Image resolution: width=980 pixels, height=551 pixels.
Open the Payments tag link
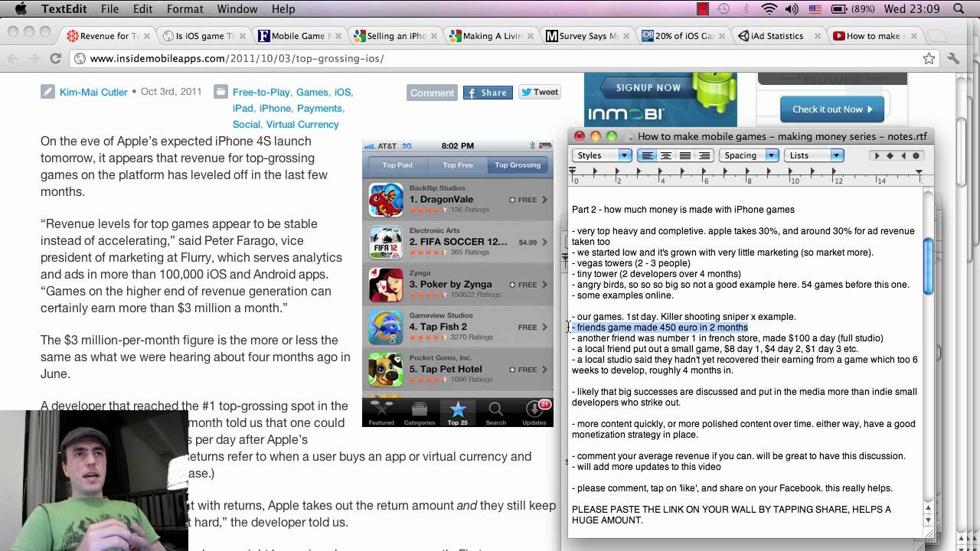coord(319,108)
